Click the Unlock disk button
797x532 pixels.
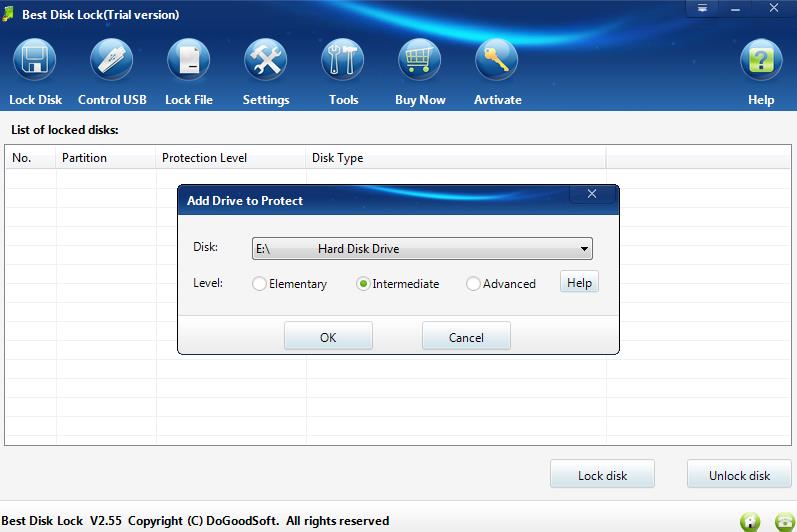740,475
